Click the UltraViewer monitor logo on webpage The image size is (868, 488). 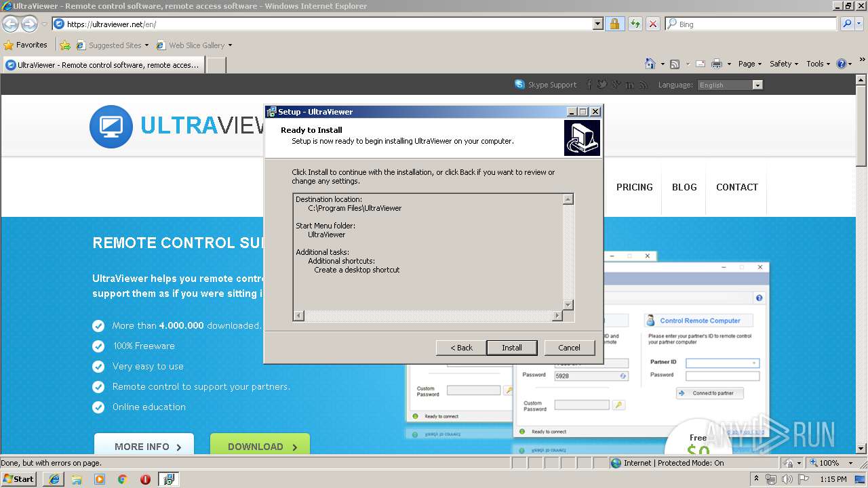[x=111, y=126]
